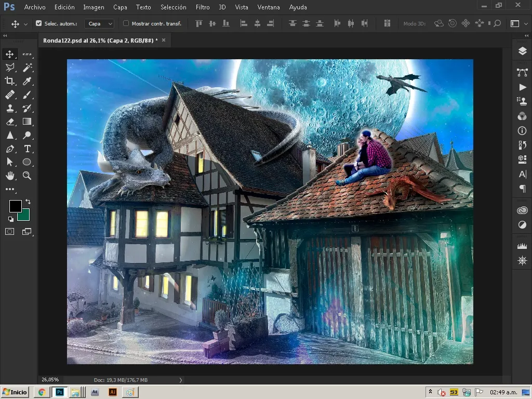The width and height of the screenshot is (532, 399).
Task: Open the Move tool preset picker arrow
Action: click(x=25, y=24)
